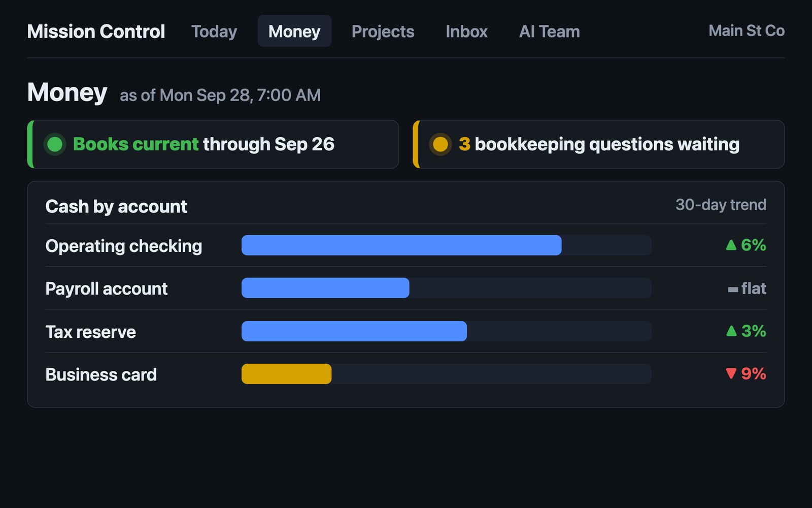Open the AI Team tab
812x508 pixels.
tap(549, 31)
